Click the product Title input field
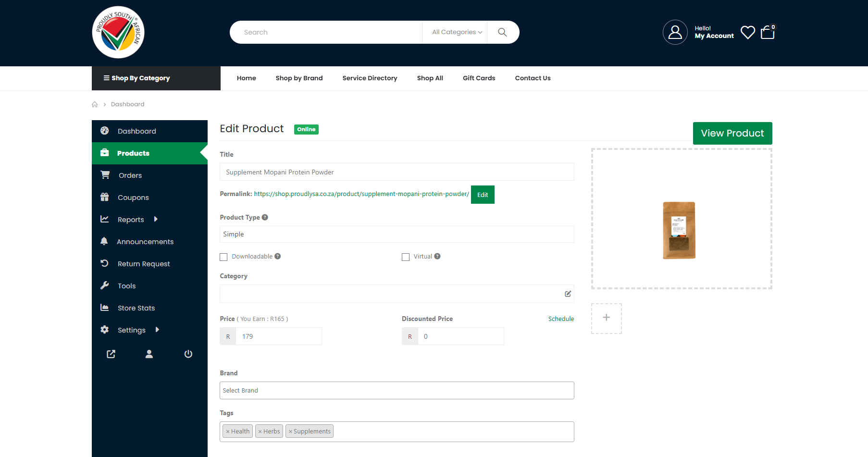 397,172
